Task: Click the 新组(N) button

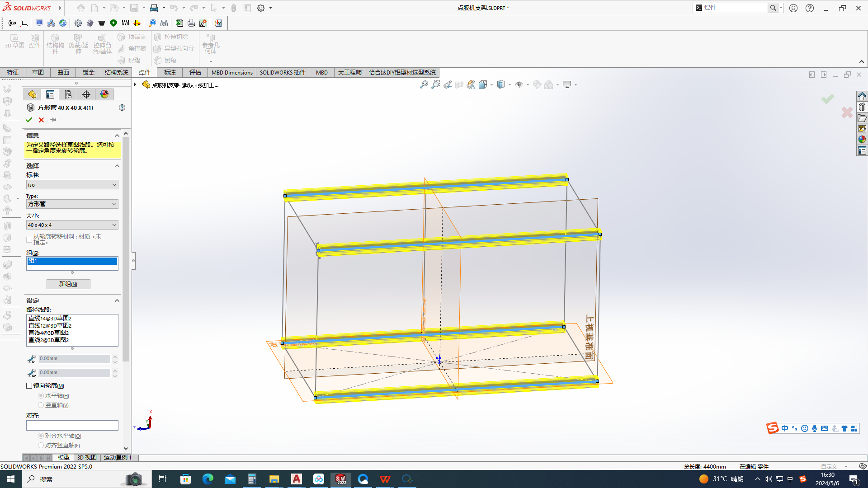Action: tap(68, 284)
